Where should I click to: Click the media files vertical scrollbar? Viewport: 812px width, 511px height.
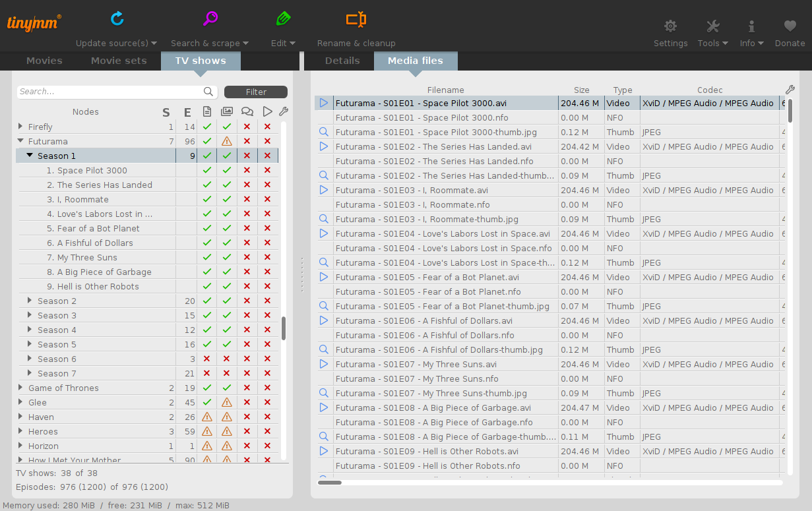(790, 110)
